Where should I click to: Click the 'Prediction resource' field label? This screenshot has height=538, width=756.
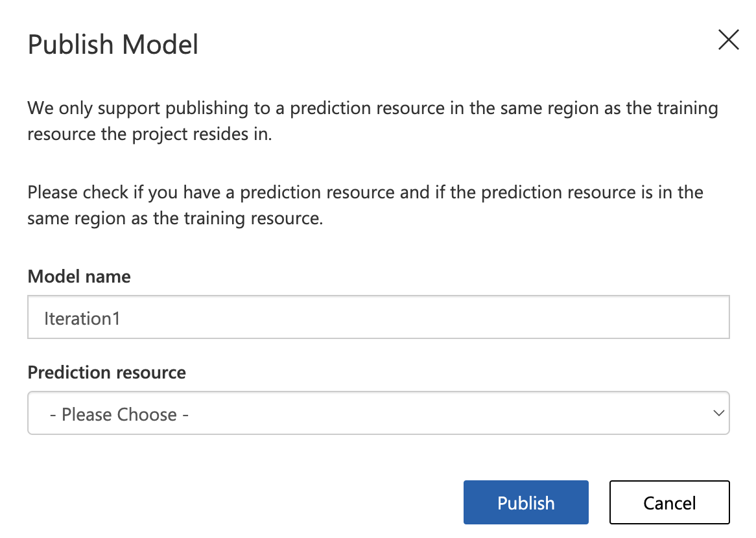pos(107,373)
